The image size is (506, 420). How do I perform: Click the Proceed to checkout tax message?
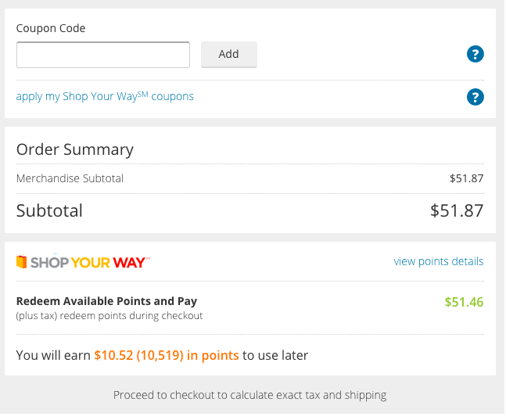point(249,395)
